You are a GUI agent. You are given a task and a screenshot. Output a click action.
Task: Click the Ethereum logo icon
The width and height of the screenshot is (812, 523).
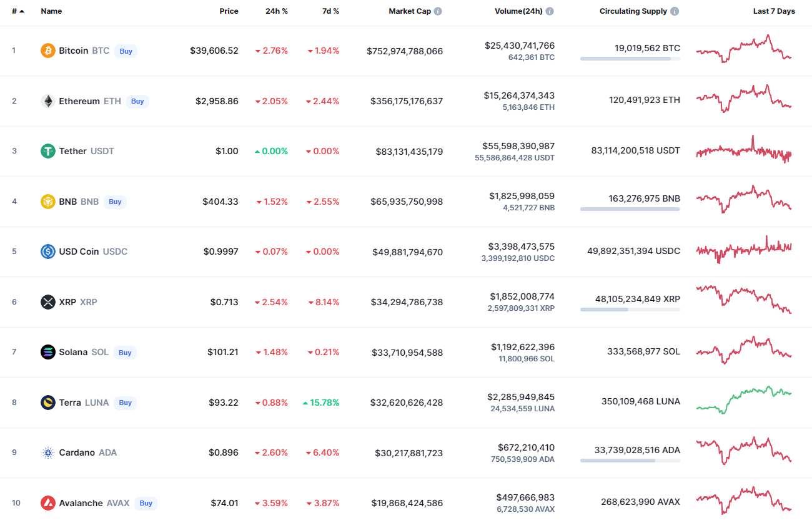pyautogui.click(x=48, y=101)
